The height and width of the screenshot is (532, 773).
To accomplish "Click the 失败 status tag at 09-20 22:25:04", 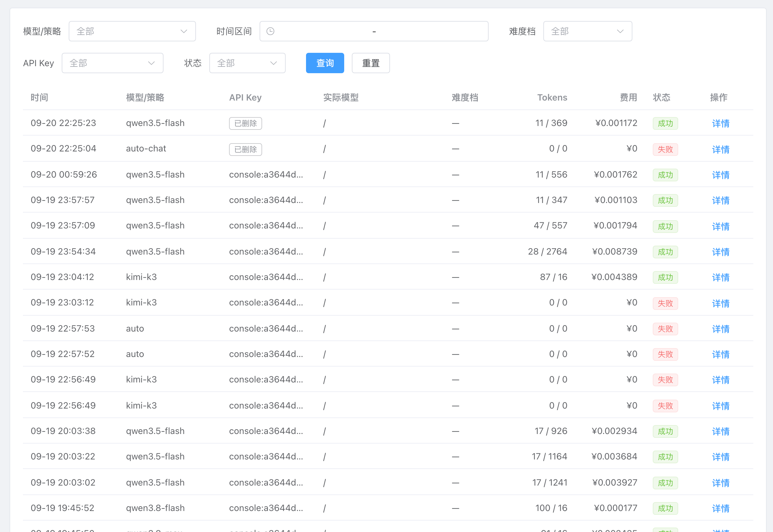I will point(665,149).
